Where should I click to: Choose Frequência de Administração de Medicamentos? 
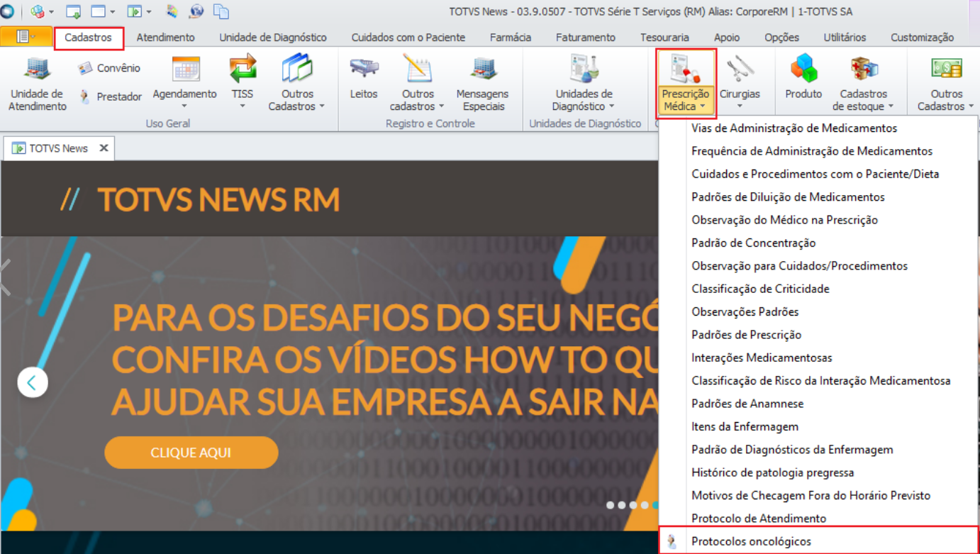819,151
